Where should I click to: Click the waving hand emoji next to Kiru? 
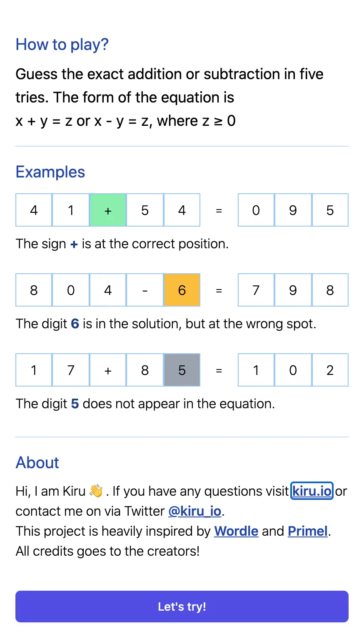[x=95, y=491]
